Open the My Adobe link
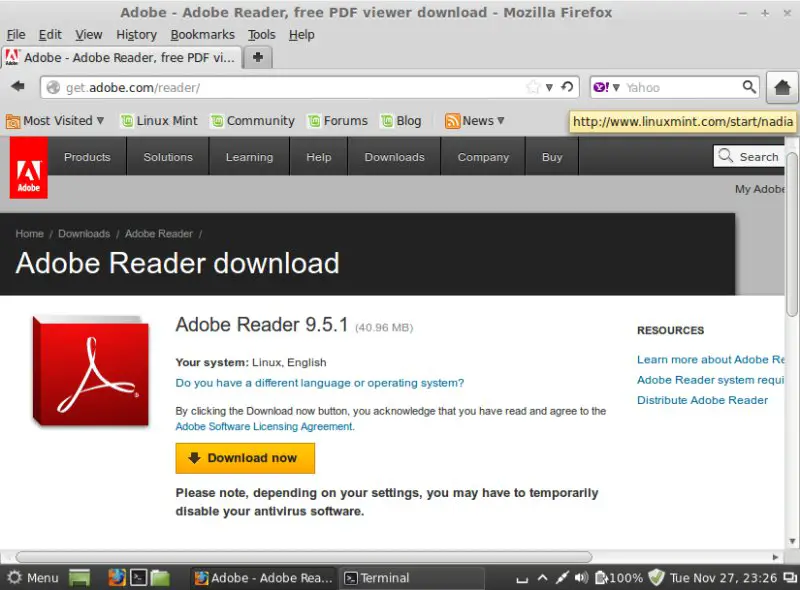This screenshot has width=800, height=590. pos(760,189)
